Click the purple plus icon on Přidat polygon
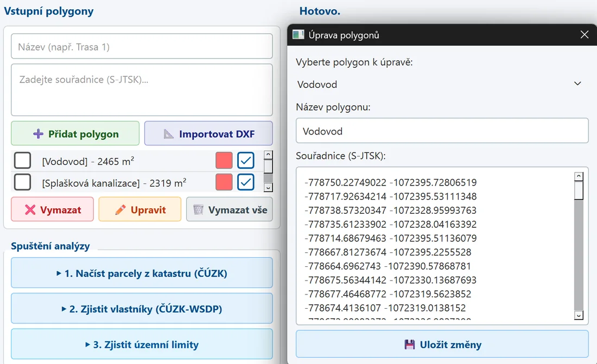 (38, 133)
